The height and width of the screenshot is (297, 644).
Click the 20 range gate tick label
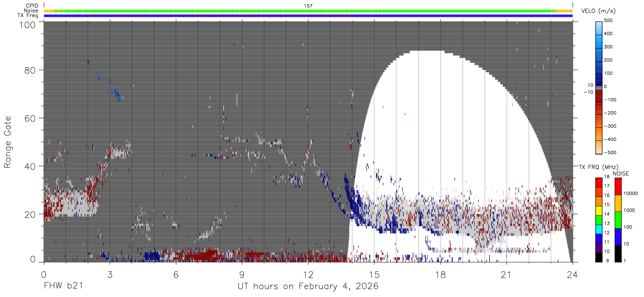click(30, 214)
